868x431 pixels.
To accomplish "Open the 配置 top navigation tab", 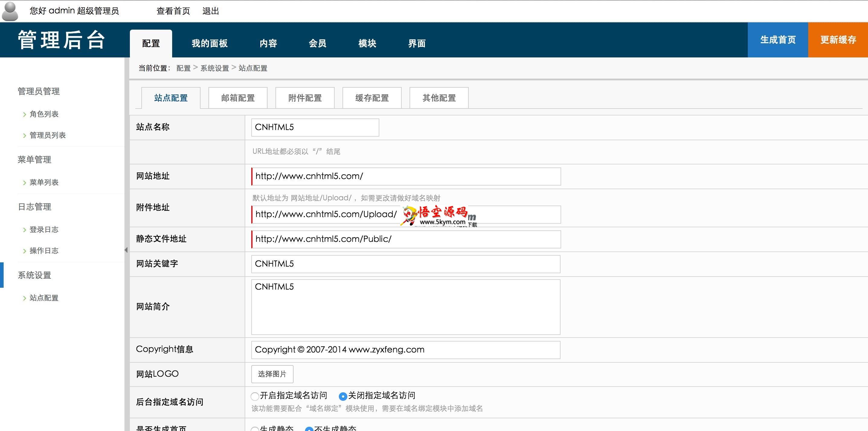I will 151,44.
